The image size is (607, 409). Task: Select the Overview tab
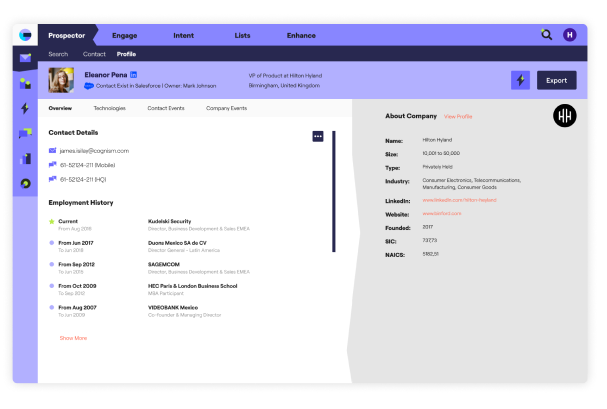[60, 108]
